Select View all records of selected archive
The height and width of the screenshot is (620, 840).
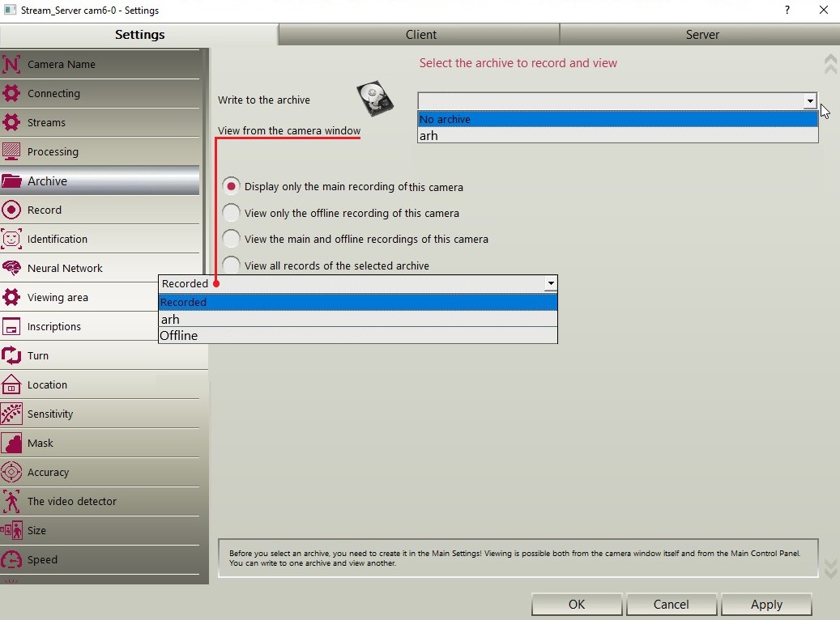231,265
